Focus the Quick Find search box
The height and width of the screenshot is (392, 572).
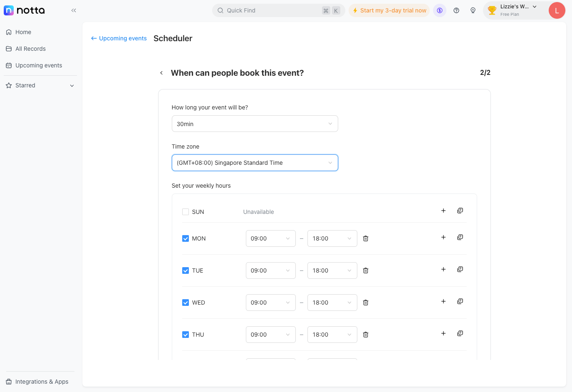[278, 10]
